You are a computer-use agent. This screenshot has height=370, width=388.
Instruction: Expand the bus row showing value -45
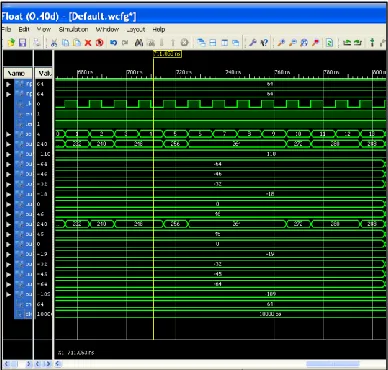[9, 274]
